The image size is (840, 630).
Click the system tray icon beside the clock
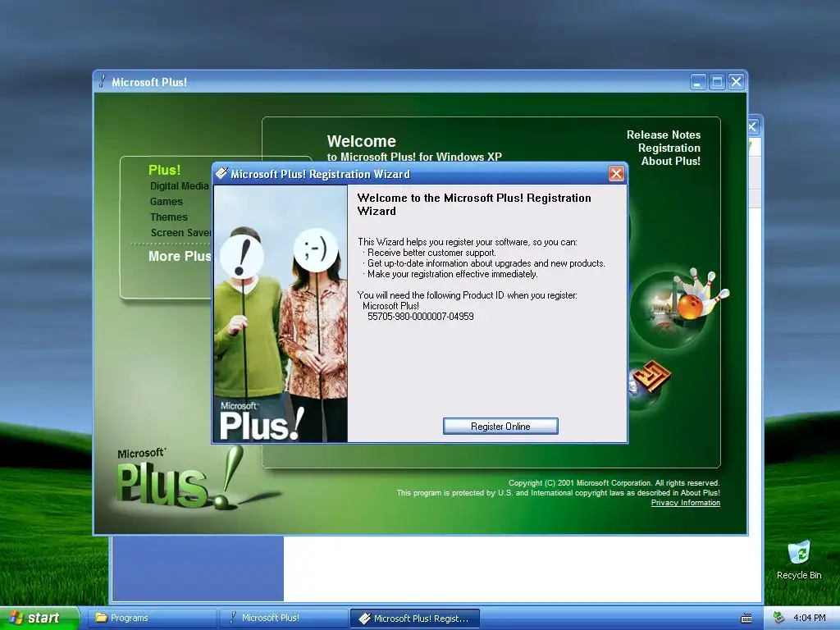[x=779, y=618]
